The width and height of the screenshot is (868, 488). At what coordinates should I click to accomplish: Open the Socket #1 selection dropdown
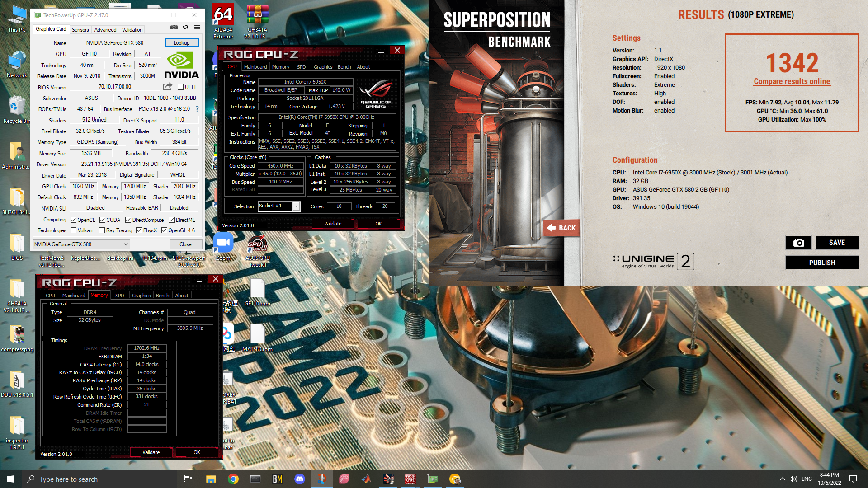[279, 206]
